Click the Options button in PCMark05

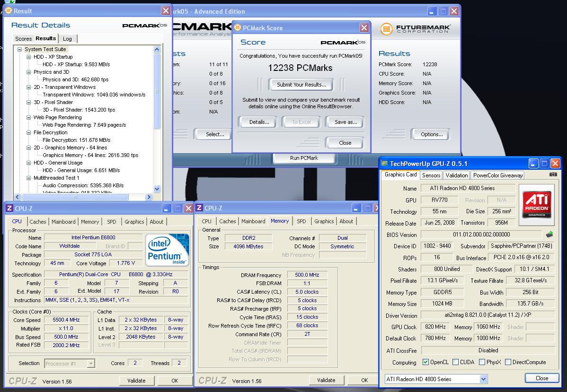(431, 134)
